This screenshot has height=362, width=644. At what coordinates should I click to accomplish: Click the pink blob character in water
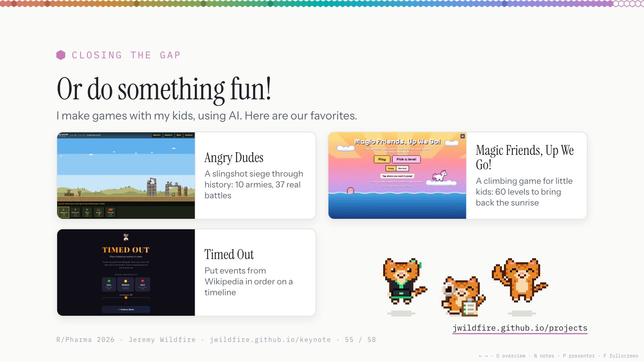[x=351, y=190]
